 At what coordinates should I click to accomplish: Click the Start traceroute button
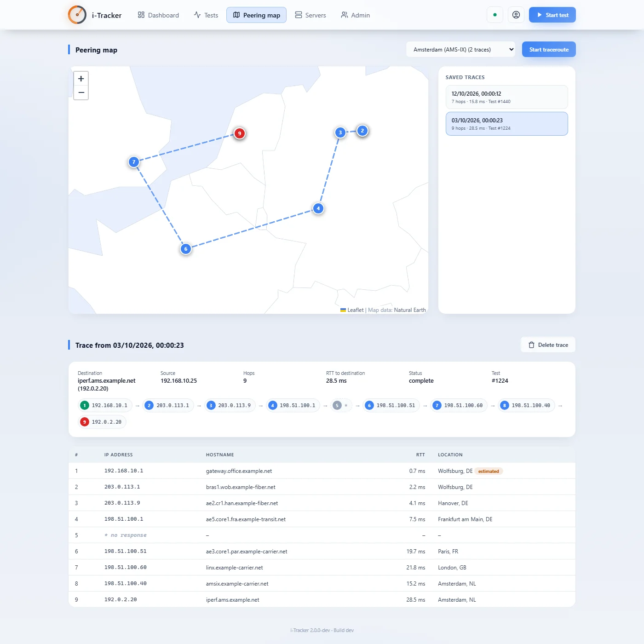(549, 50)
